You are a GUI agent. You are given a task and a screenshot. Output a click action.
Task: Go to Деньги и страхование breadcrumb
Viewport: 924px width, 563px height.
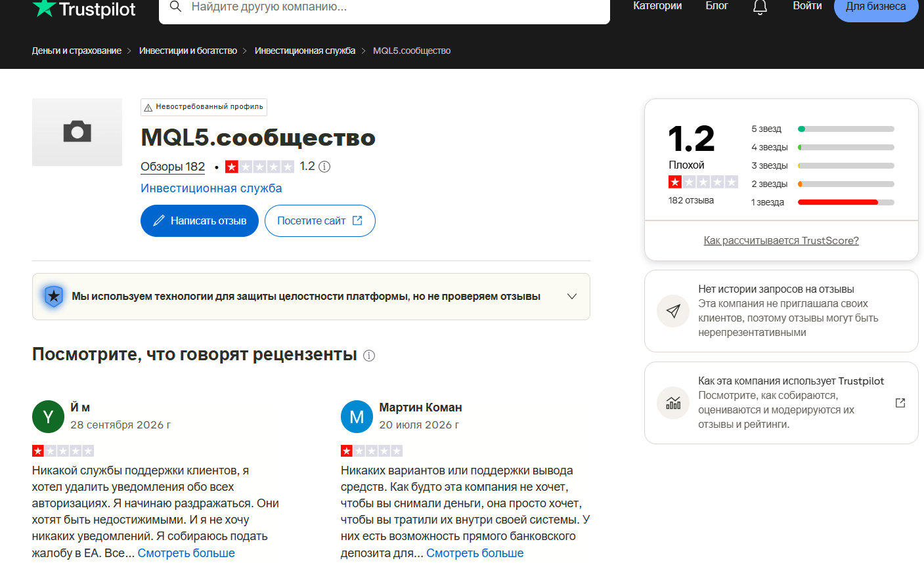coord(77,51)
